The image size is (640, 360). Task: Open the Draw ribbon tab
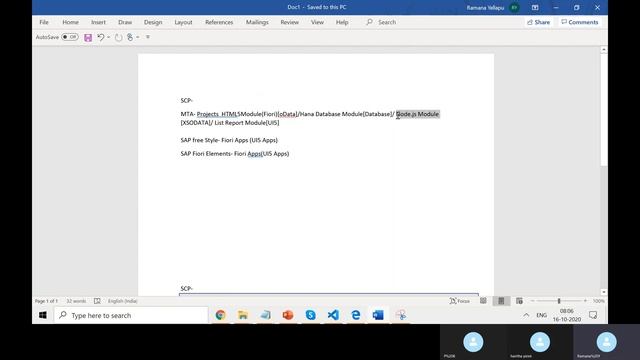pos(125,22)
